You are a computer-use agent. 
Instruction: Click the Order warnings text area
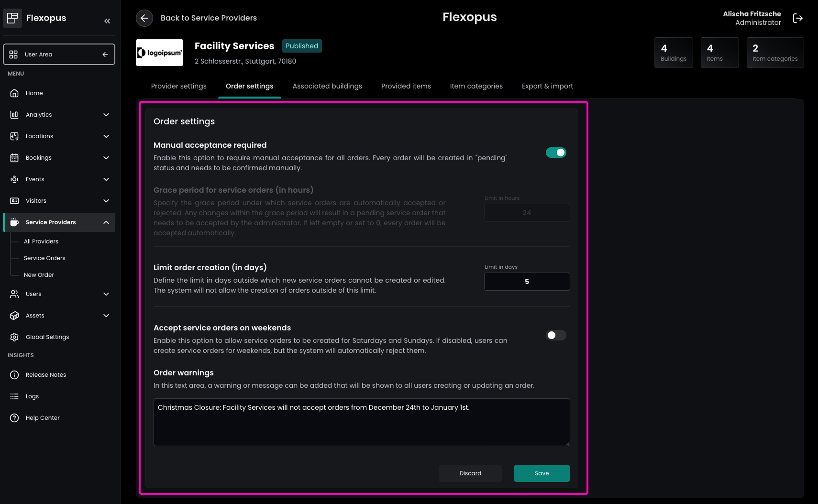click(x=361, y=422)
